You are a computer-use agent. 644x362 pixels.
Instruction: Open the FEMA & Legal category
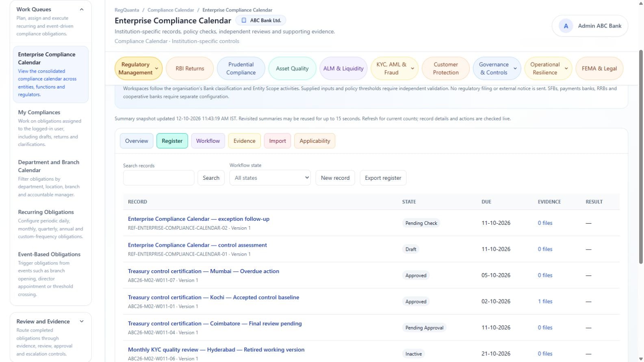click(x=599, y=69)
